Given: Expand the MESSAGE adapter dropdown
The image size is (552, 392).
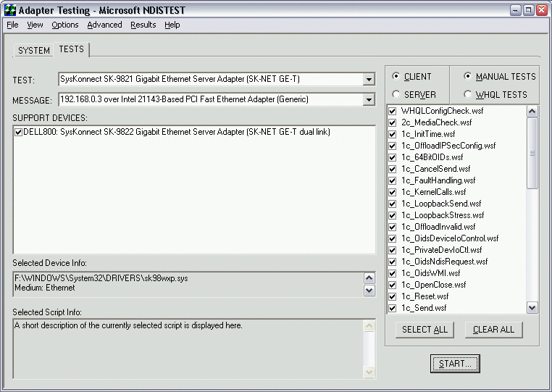Looking at the screenshot, I should 369,100.
